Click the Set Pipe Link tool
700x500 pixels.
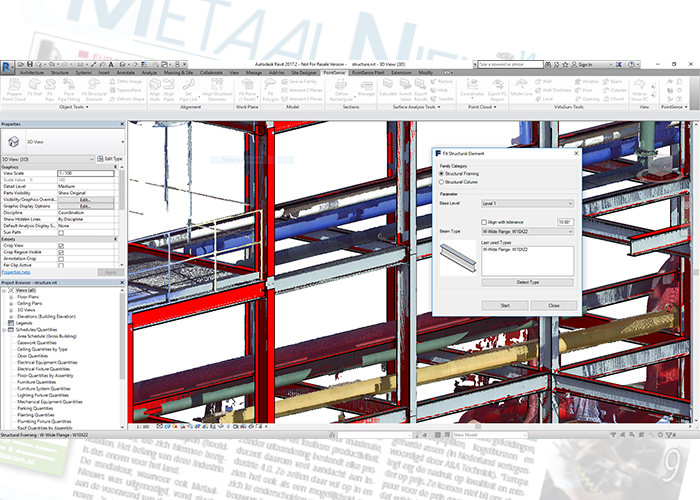(188, 90)
